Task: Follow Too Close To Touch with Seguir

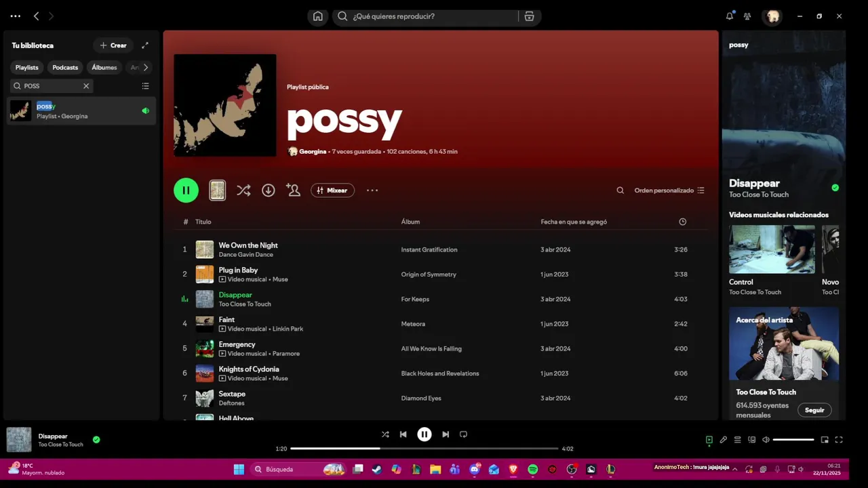Action: [814, 410]
